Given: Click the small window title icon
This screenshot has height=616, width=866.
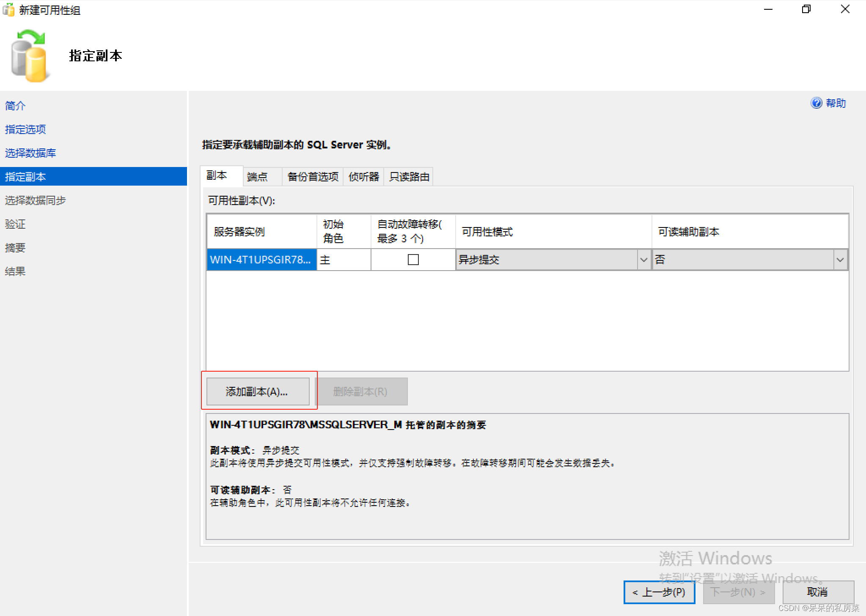Looking at the screenshot, I should tap(8, 9).
